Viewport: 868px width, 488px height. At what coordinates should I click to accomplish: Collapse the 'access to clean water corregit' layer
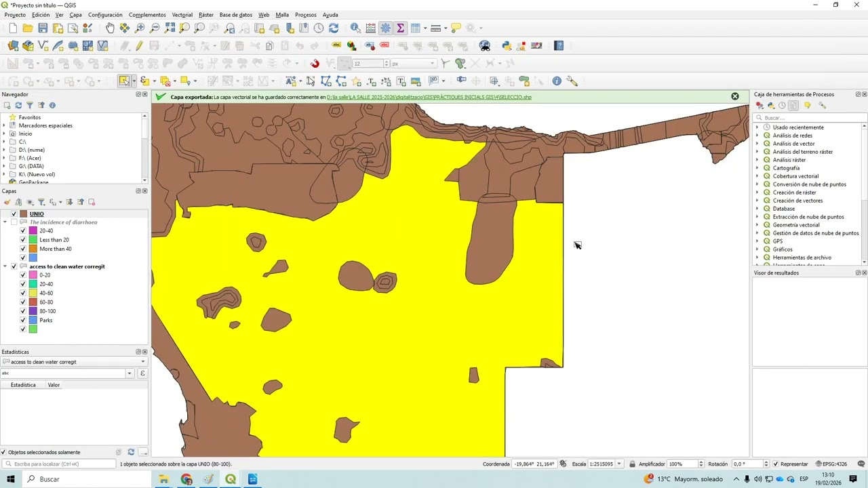click(5, 266)
